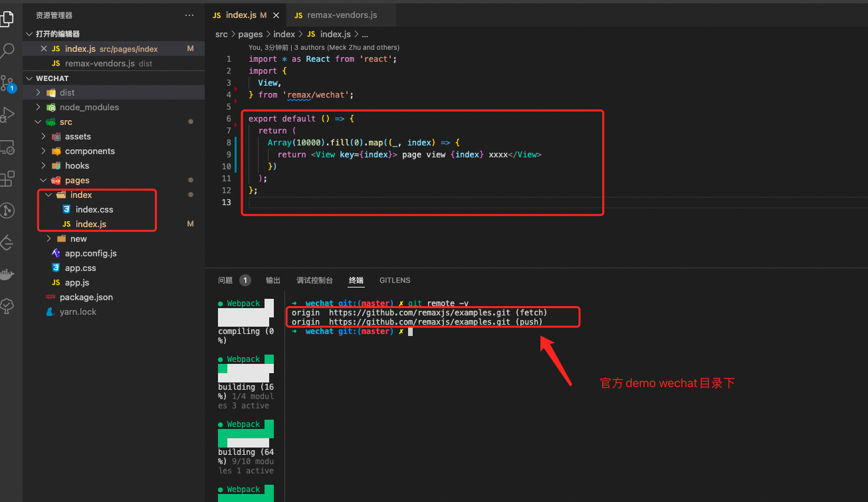Screen dimensions: 868x502
Task: Click the index folder breadcrumb segment
Action: point(284,34)
